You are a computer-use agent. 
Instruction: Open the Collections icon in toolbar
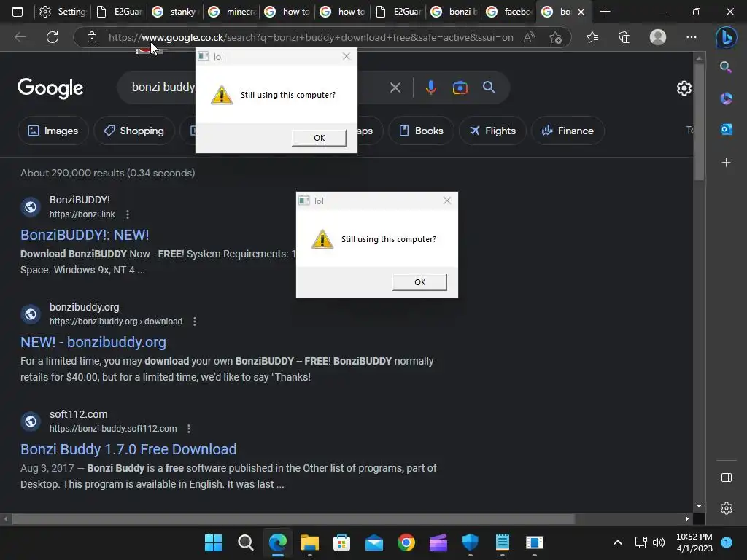624,37
